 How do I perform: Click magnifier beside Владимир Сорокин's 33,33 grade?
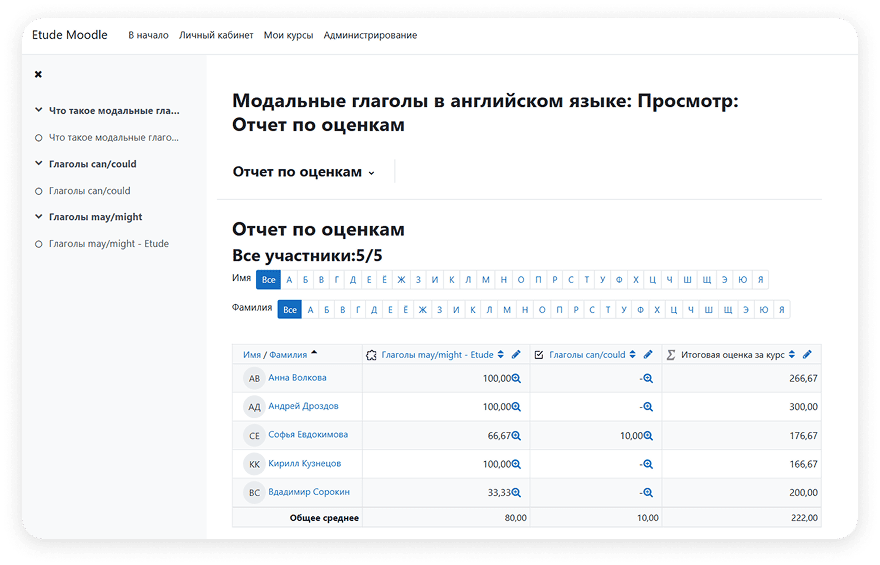[x=517, y=493]
